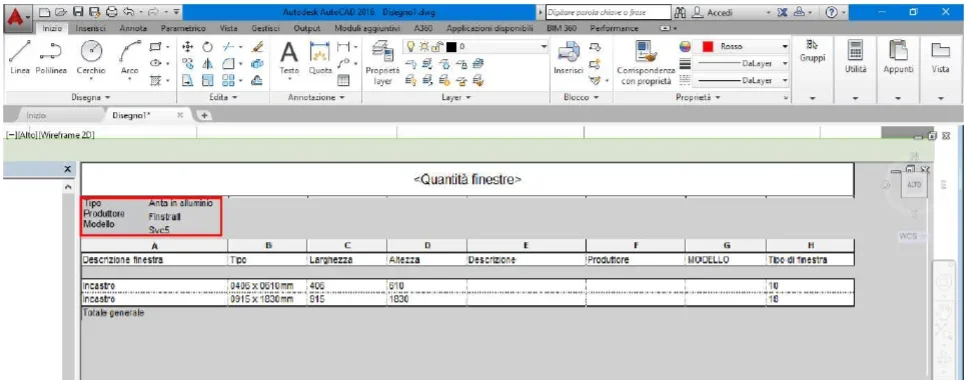Click the red color swatch in Proprietà

point(708,47)
